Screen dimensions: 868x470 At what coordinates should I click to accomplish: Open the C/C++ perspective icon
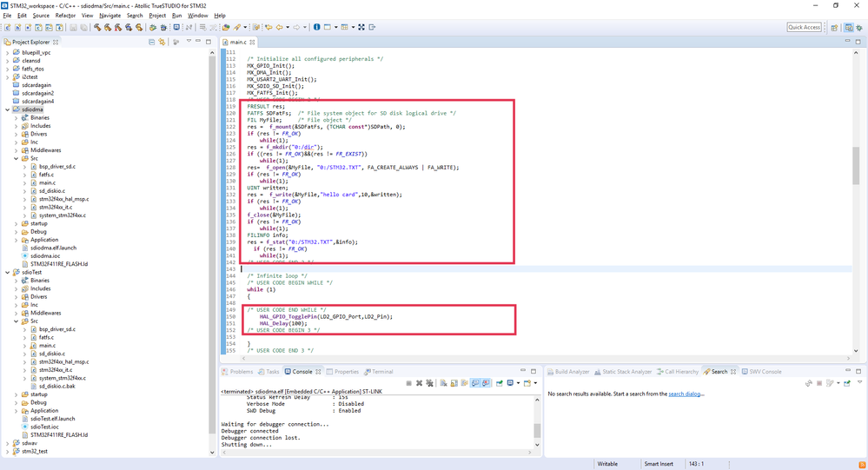point(849,27)
